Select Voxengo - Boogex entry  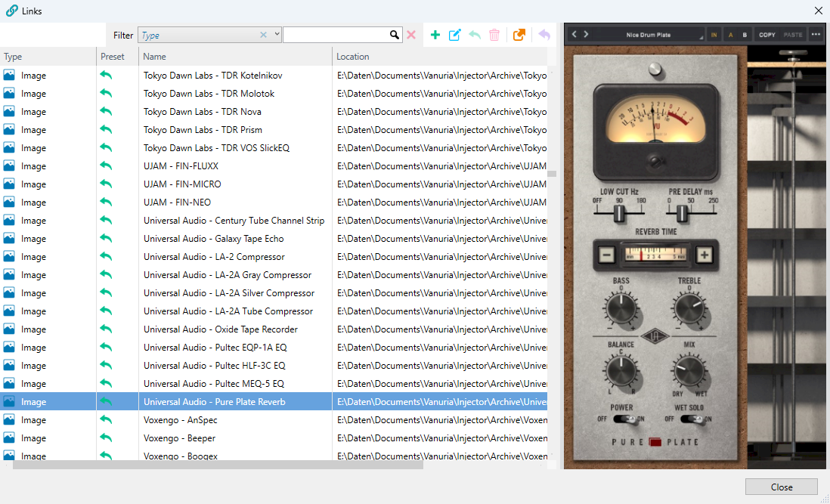[x=181, y=456]
